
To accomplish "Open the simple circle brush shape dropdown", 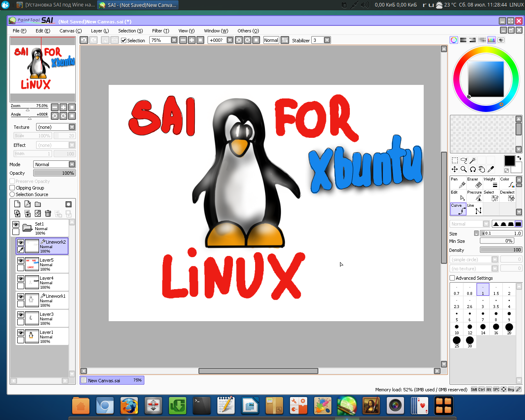I will coord(474,260).
